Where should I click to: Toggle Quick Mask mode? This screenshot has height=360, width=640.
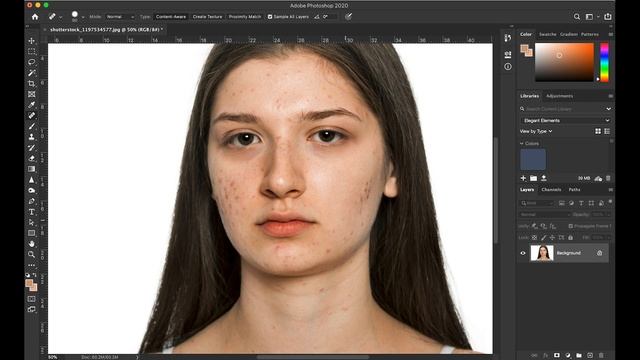click(x=31, y=299)
